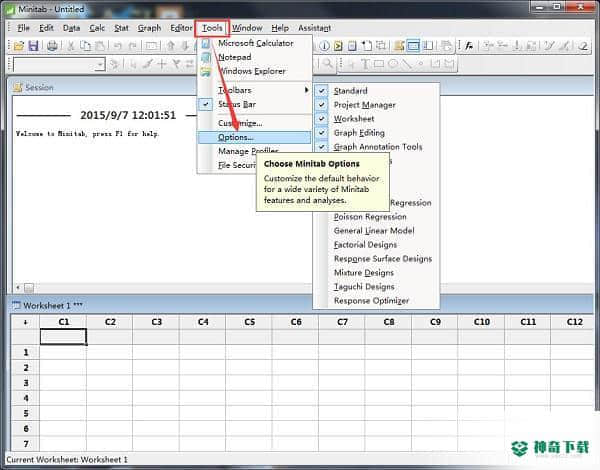
Task: Open the Assistant menu
Action: (x=314, y=28)
